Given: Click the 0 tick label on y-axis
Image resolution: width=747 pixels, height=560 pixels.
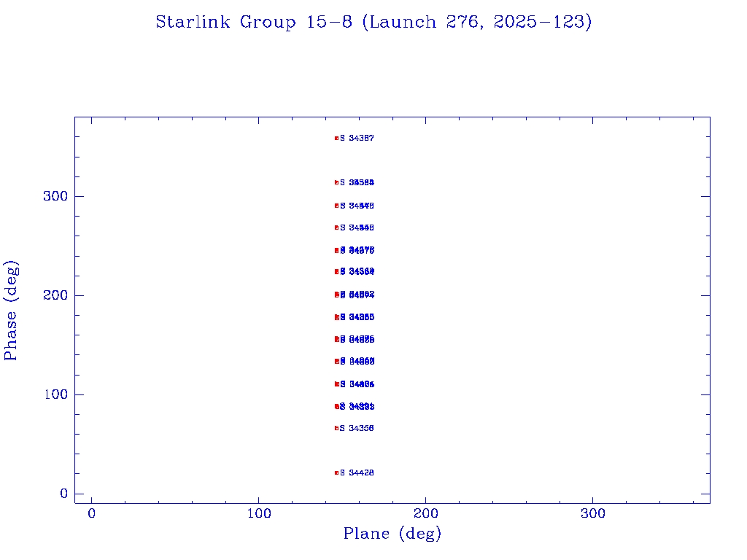Looking at the screenshot, I should point(63,494).
